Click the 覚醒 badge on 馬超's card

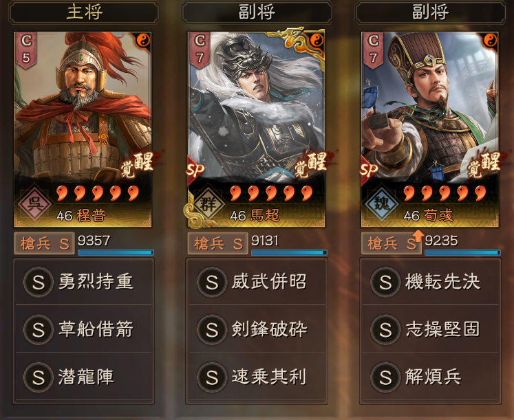[311, 164]
